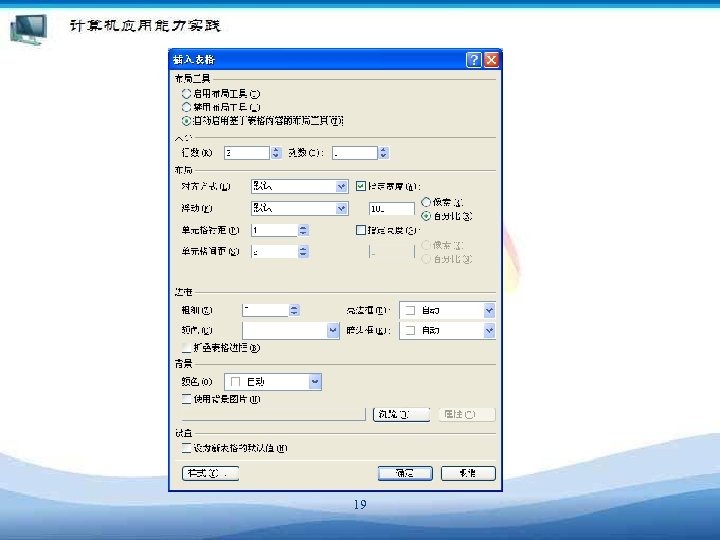Click the Cancel (取消) button

coord(468,473)
